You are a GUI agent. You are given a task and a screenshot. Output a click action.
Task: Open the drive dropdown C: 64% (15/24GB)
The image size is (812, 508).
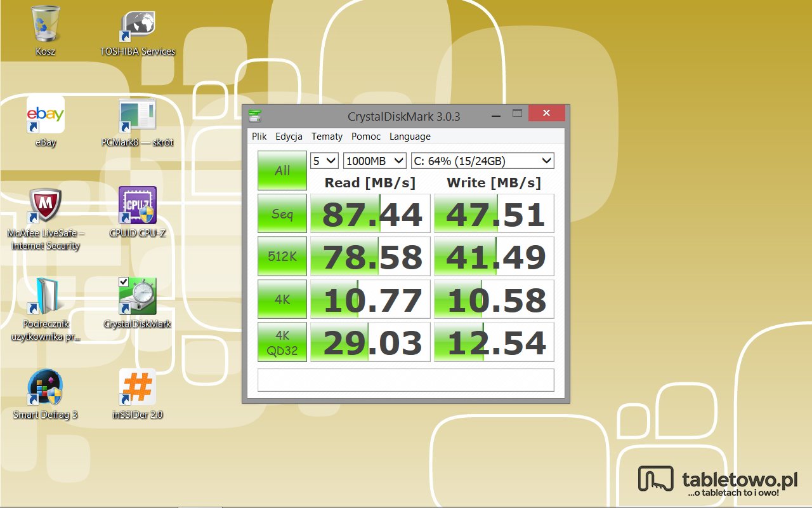click(483, 161)
